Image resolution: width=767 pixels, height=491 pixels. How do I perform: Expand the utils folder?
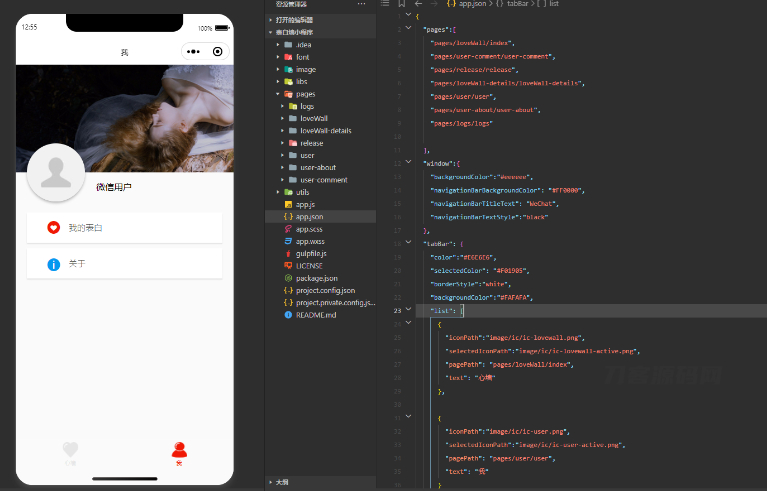[x=278, y=192]
